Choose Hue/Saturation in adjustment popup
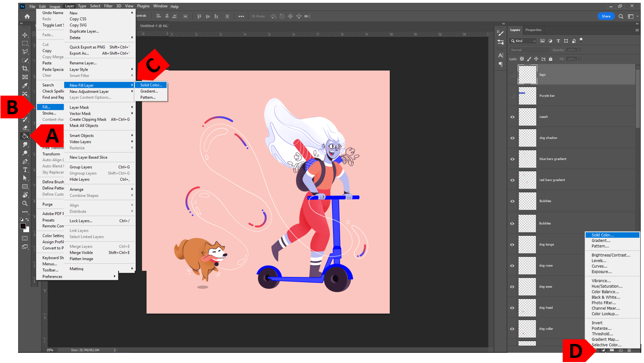 point(607,286)
